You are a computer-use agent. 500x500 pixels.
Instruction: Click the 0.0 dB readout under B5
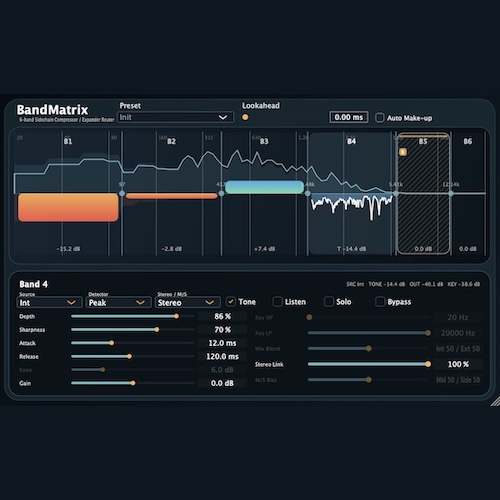click(423, 249)
